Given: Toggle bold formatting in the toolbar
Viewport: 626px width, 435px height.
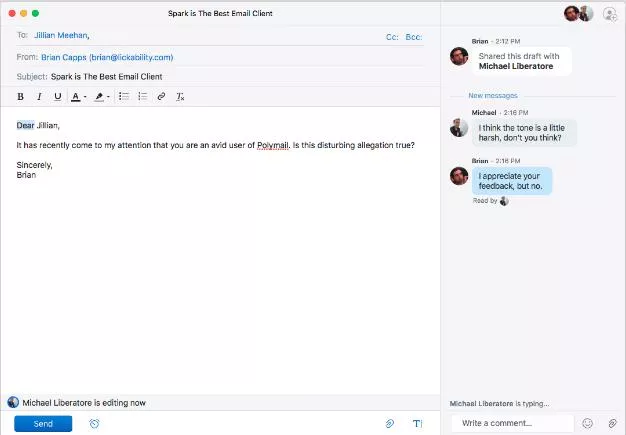Looking at the screenshot, I should click(x=20, y=97).
